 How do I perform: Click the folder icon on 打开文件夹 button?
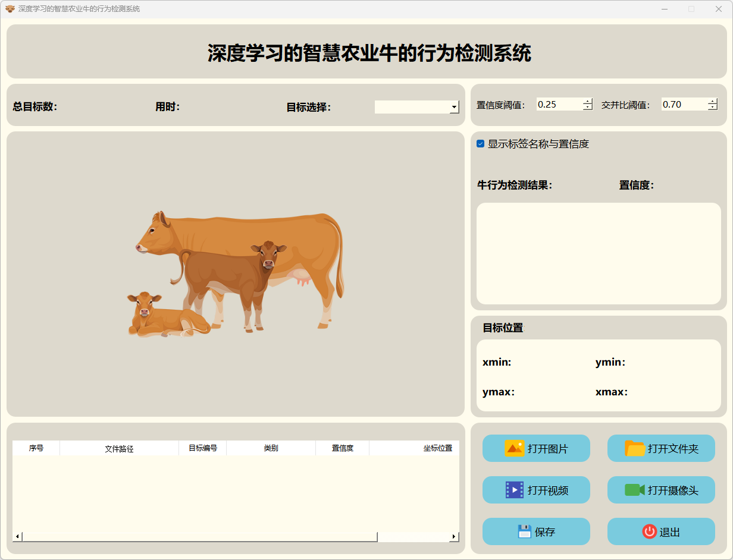click(635, 448)
